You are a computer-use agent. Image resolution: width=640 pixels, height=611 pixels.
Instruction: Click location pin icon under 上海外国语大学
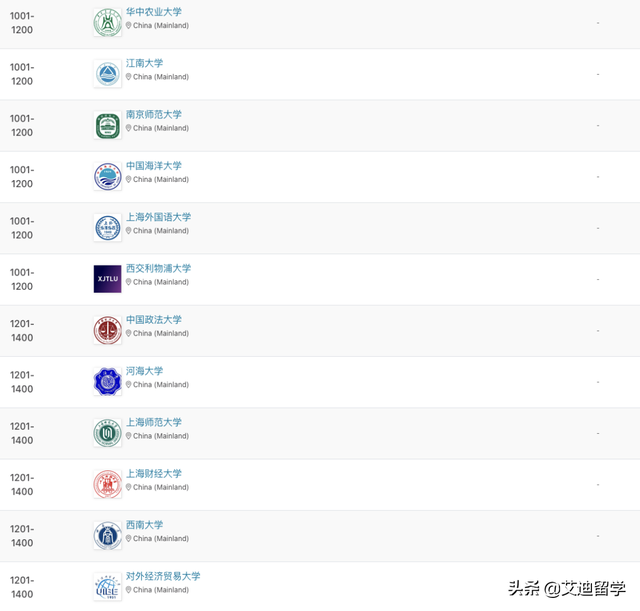click(x=129, y=231)
